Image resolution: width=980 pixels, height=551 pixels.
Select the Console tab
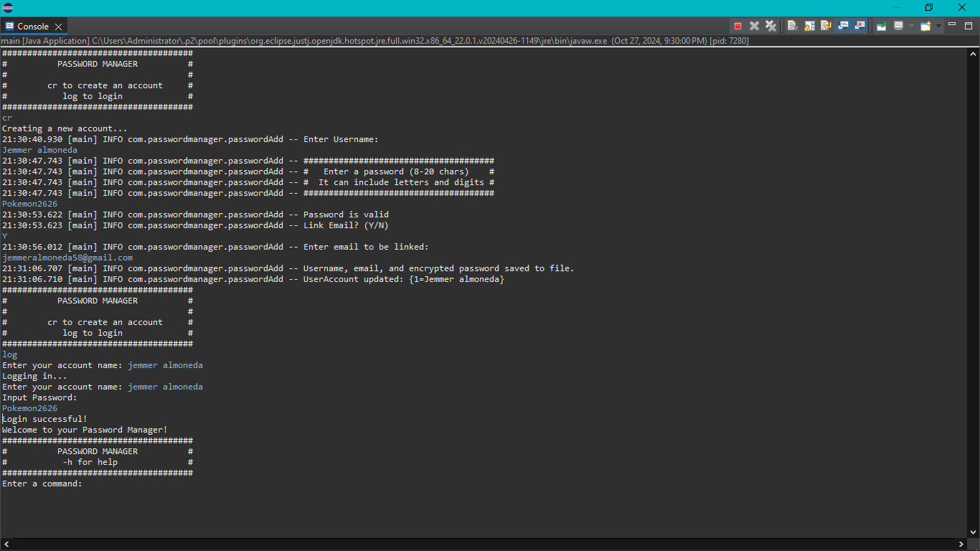pyautogui.click(x=32, y=26)
